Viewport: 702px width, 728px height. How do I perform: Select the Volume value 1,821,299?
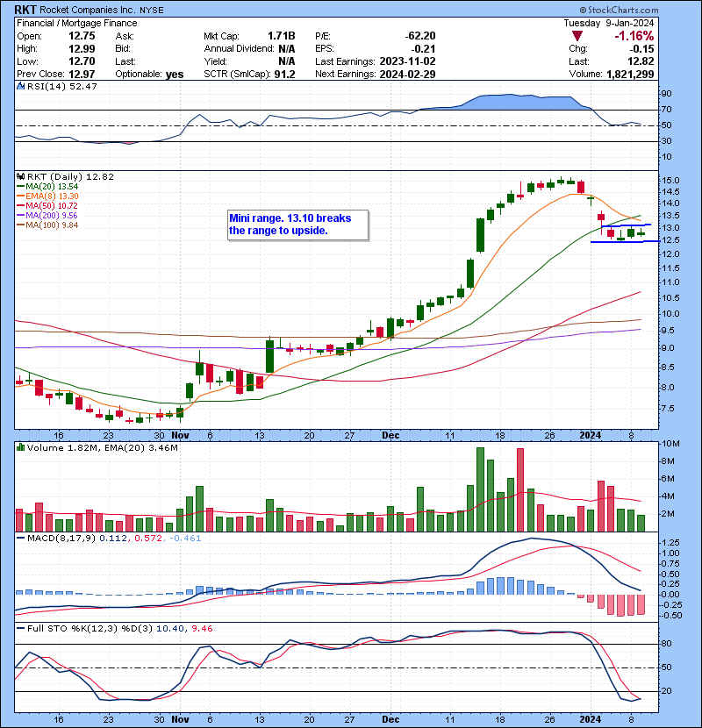coord(630,74)
